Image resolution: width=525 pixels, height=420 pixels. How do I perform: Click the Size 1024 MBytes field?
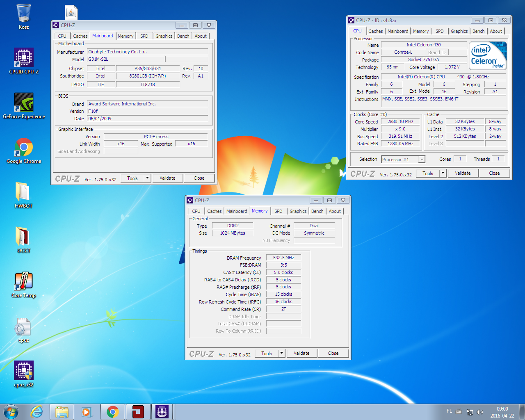pos(233,233)
